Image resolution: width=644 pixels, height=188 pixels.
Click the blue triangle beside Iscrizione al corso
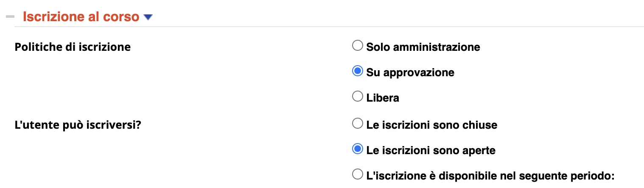[148, 17]
